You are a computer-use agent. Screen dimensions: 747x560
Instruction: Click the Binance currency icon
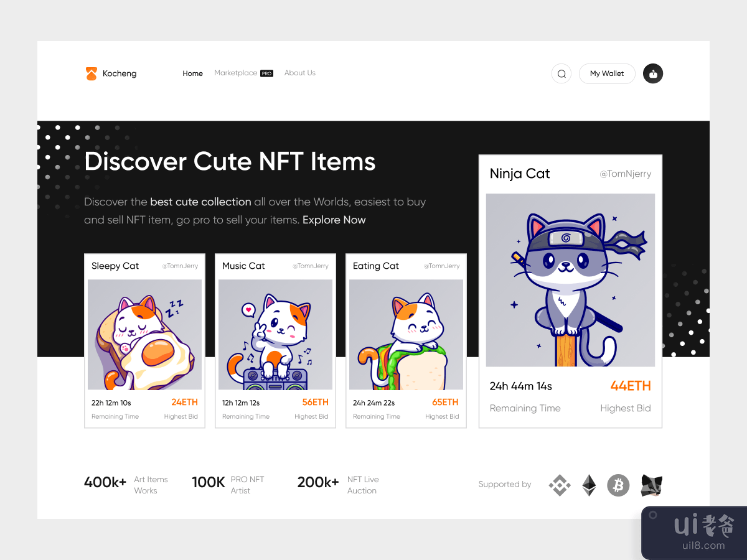point(559,485)
